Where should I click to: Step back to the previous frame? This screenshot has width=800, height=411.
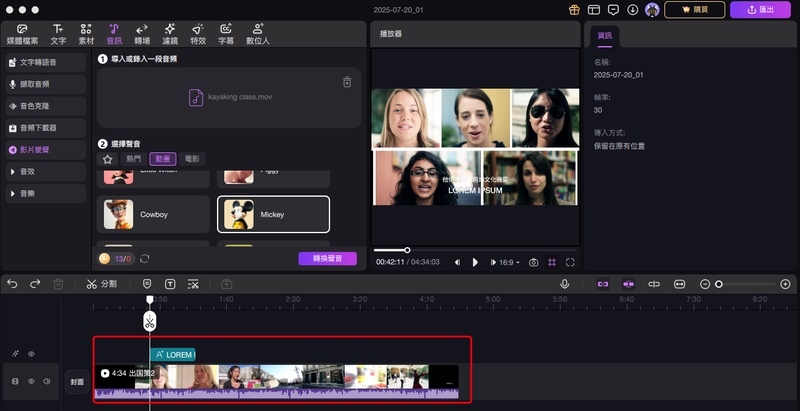coord(457,262)
